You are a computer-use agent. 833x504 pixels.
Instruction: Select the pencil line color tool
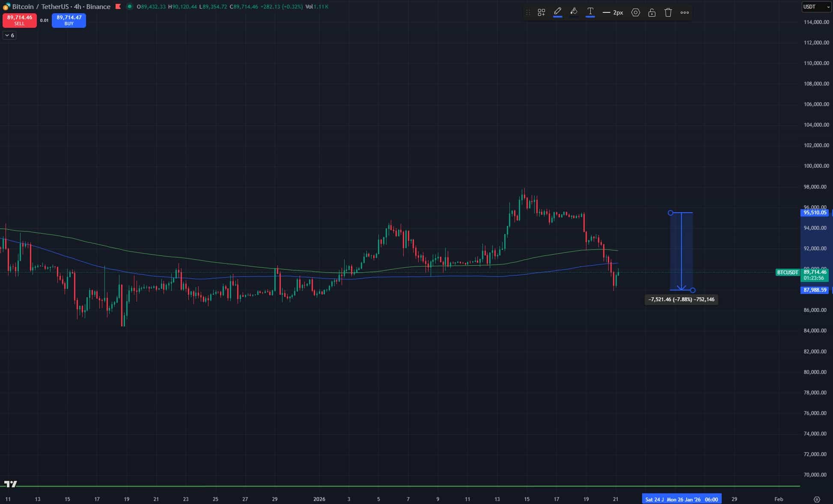pos(557,12)
